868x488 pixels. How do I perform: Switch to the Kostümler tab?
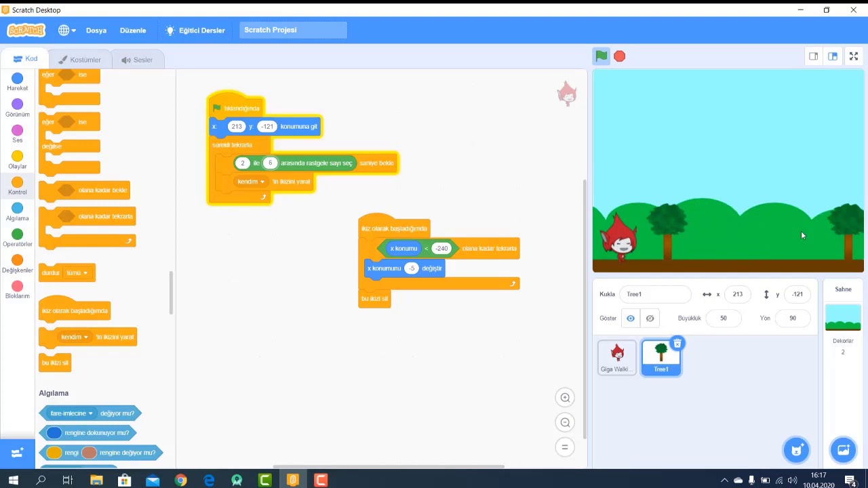pos(80,60)
